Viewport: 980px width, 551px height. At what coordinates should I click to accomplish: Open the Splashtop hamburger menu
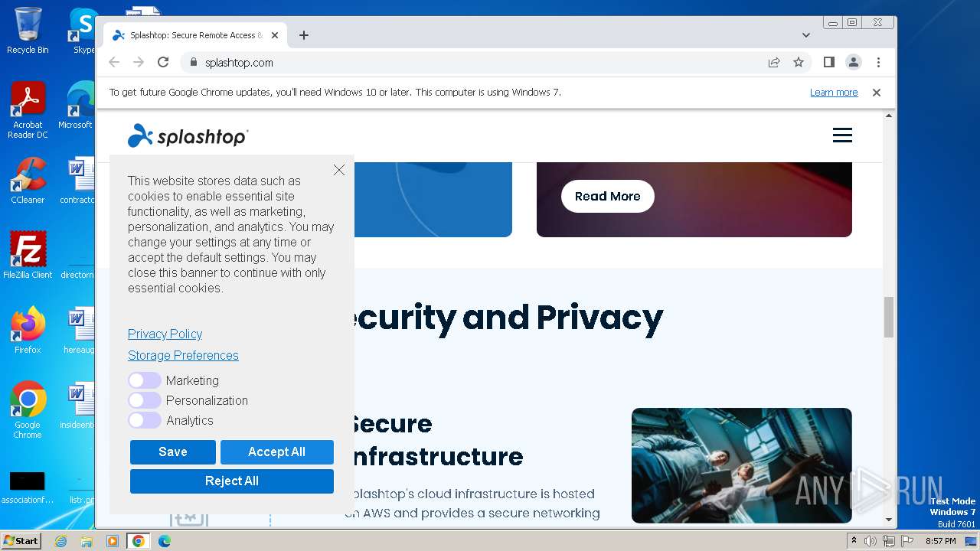842,135
